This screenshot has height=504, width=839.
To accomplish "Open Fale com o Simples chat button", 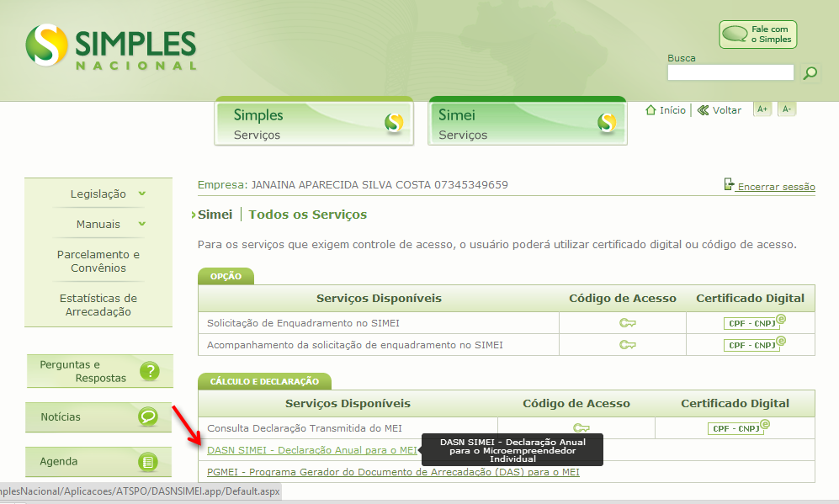I will [757, 34].
